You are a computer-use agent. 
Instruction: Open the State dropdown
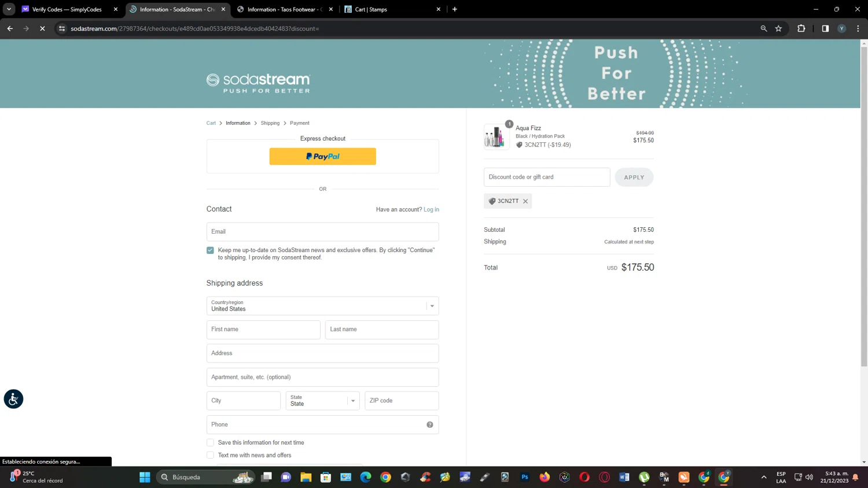click(x=322, y=401)
